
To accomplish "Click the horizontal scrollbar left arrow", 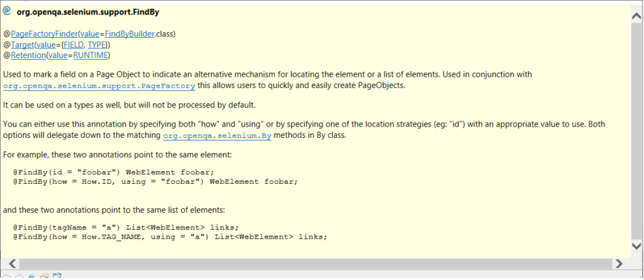I will pos(13,263).
